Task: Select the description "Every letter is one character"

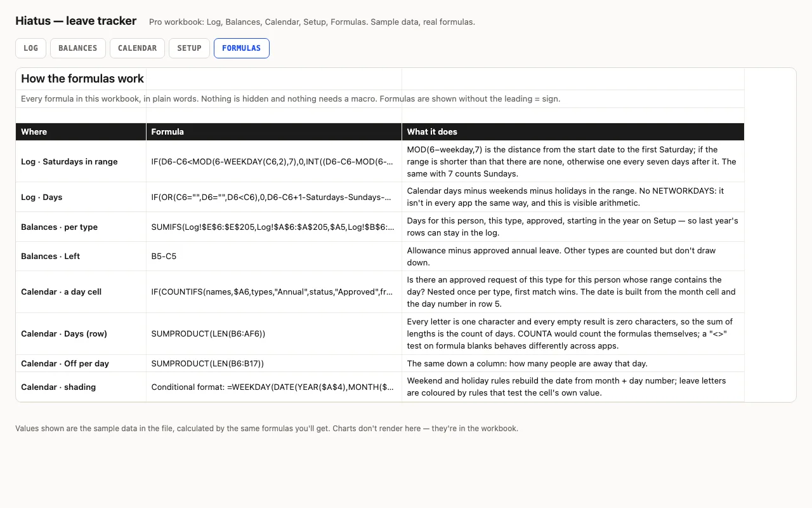Action: pos(573,334)
